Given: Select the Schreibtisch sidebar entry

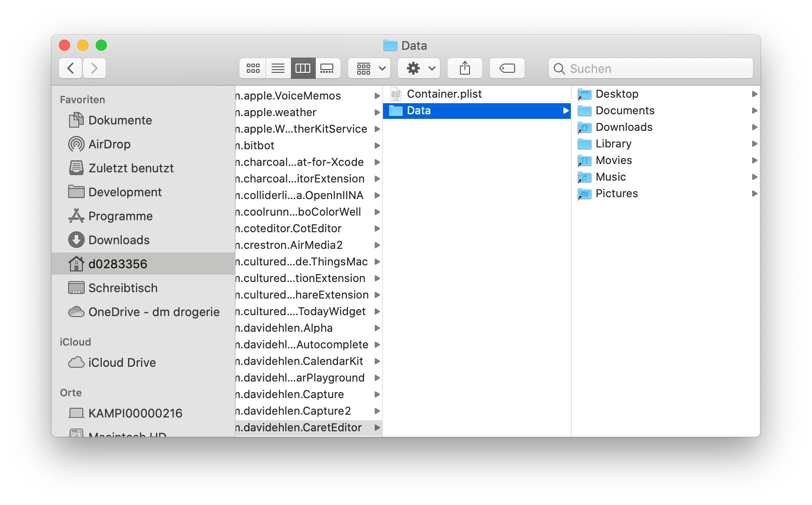Looking at the screenshot, I should coord(122,288).
